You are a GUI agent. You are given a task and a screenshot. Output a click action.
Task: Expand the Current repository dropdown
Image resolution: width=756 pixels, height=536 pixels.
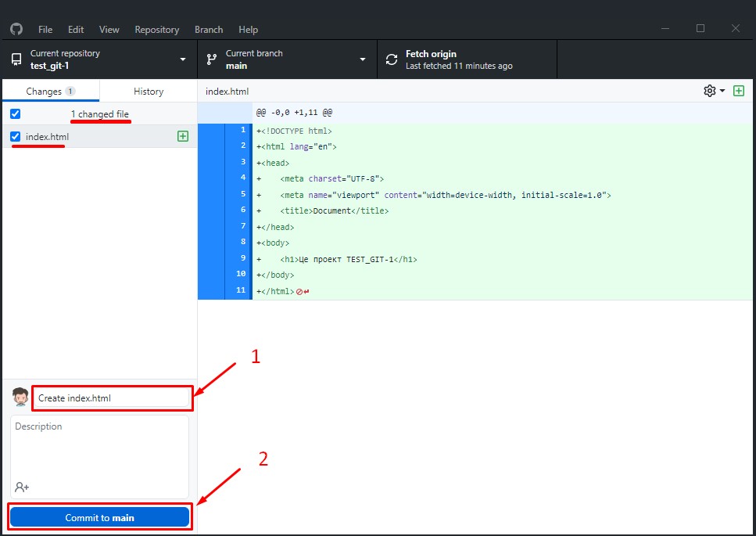point(183,59)
